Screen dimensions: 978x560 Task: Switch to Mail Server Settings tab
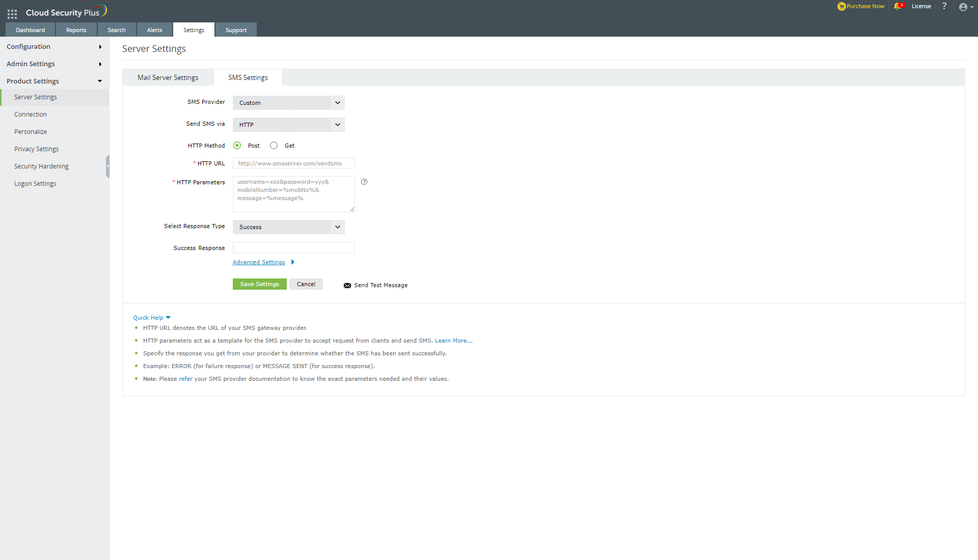pos(168,78)
